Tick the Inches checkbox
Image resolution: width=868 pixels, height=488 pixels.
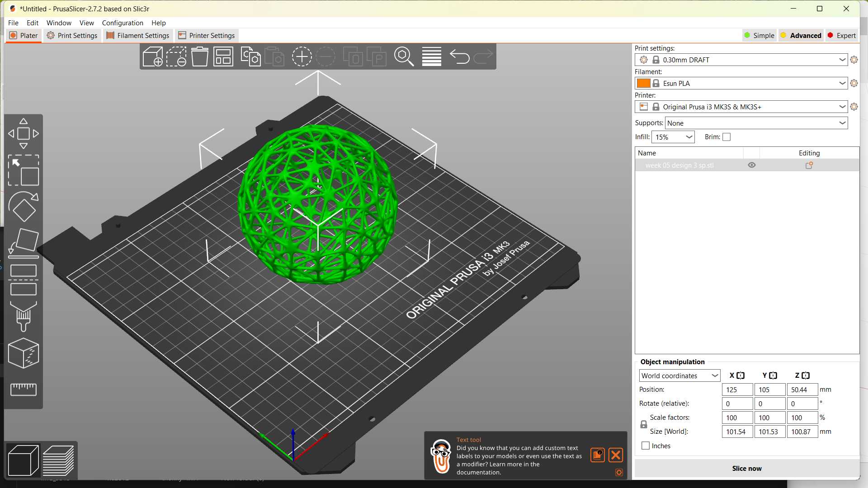pos(646,446)
